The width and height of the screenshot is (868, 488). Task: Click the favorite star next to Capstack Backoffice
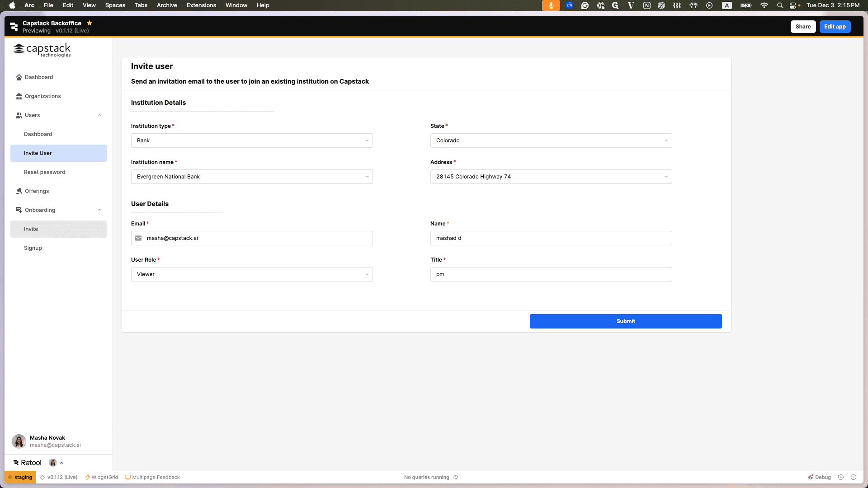coord(90,23)
